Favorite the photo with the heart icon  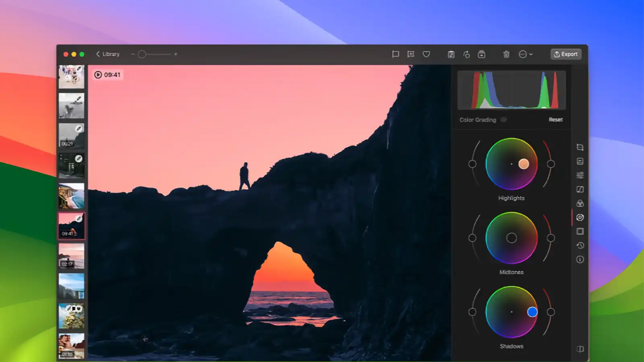[x=426, y=54]
